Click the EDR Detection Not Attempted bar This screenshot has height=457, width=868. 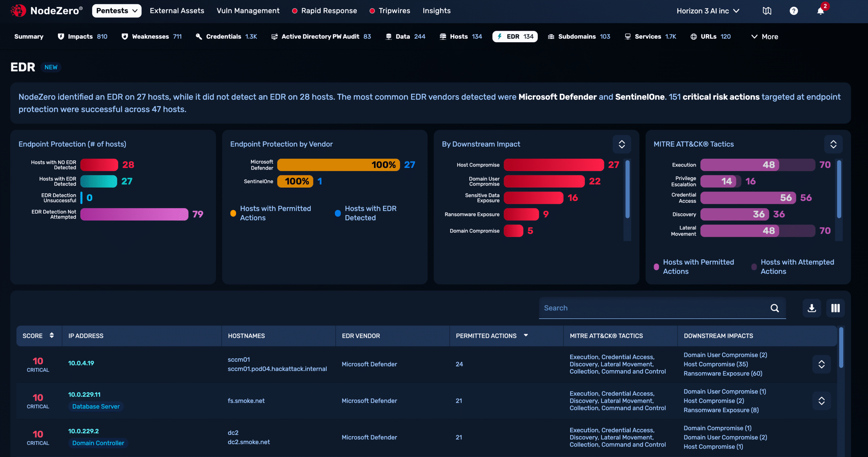(134, 214)
